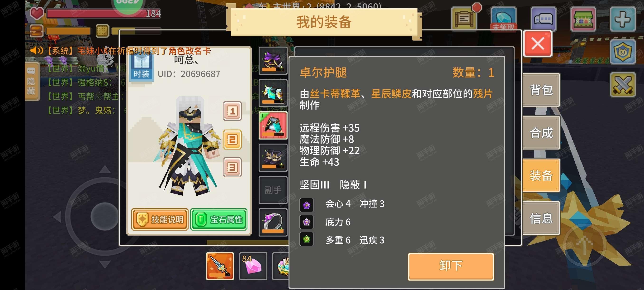Screen dimensions: 644x290
Task: Select the purple helmet equipment slot
Action: coord(273,61)
